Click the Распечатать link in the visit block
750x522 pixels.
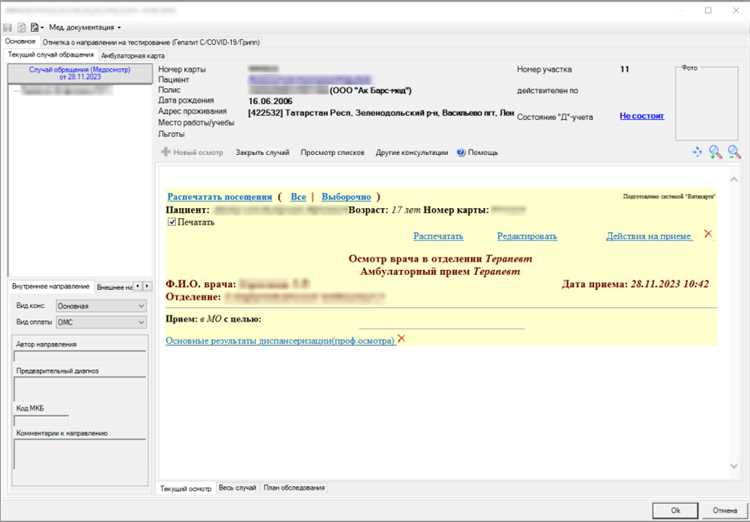coord(438,236)
